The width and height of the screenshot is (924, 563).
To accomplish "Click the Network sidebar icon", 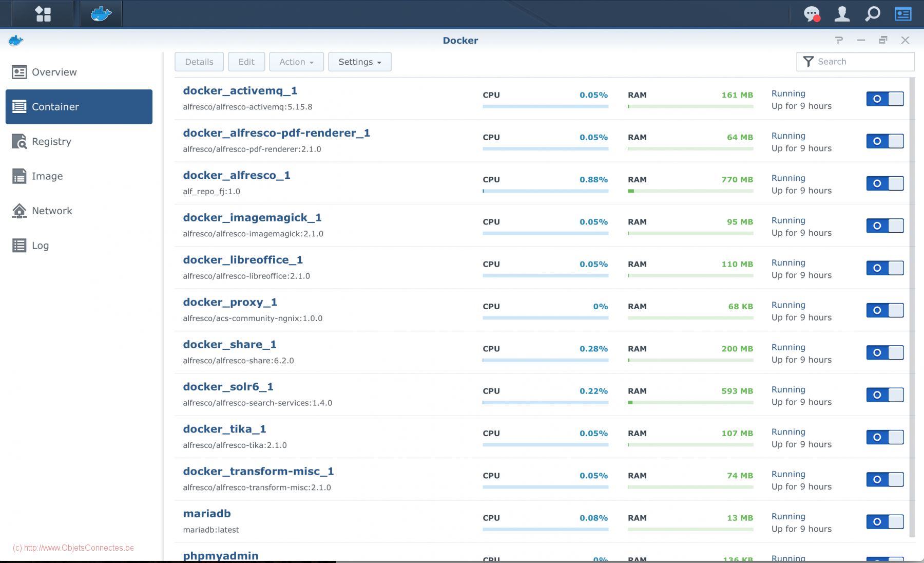I will tap(20, 211).
